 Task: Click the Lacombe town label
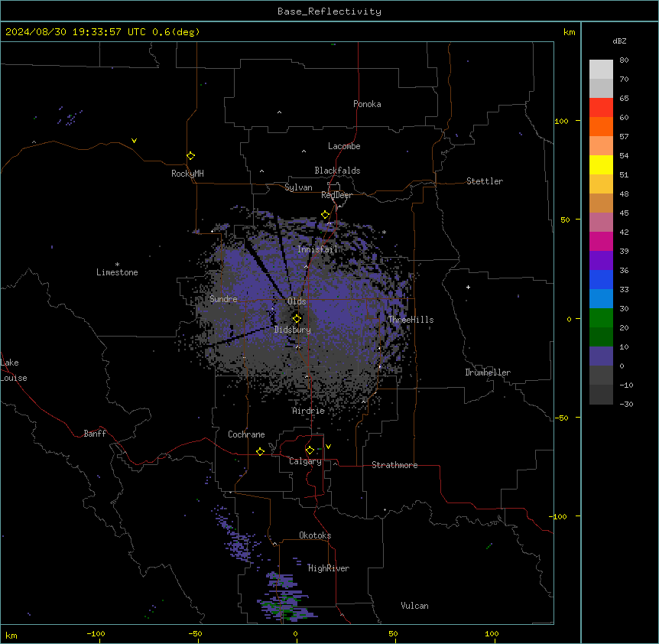(x=344, y=146)
